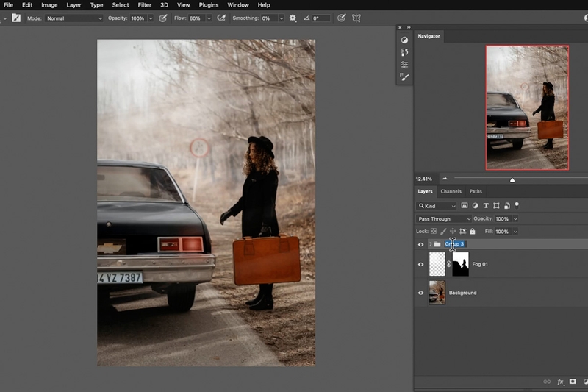Click the Navigator panel tab

tap(429, 36)
